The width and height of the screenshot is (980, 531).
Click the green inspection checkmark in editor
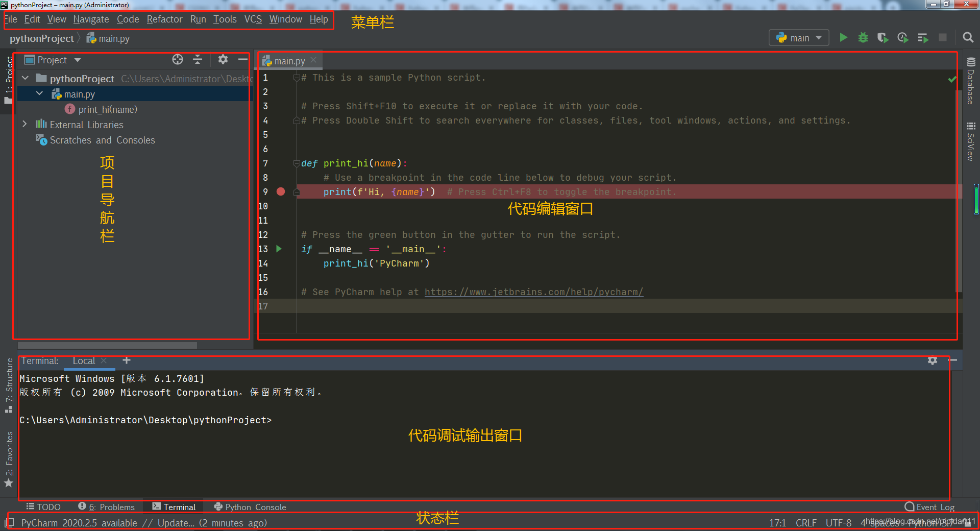952,79
